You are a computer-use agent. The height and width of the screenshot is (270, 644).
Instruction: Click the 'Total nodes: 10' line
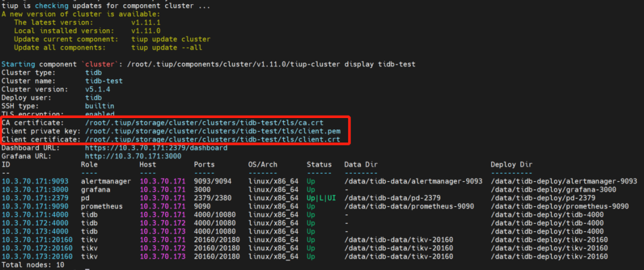tap(33, 265)
